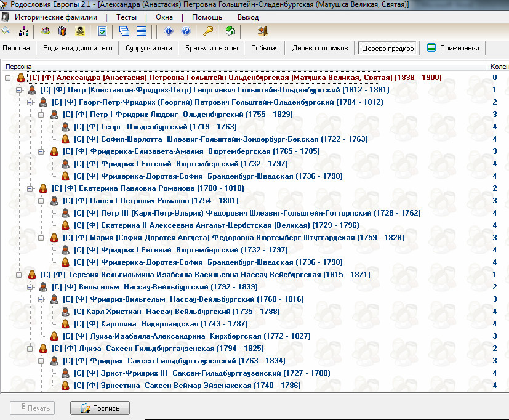Collapse Екатерина Павловна Романова node

[30, 188]
